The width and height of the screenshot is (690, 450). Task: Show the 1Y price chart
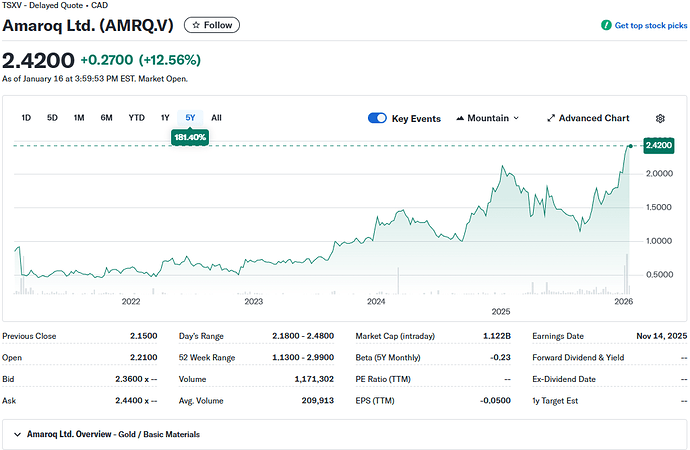pyautogui.click(x=165, y=118)
